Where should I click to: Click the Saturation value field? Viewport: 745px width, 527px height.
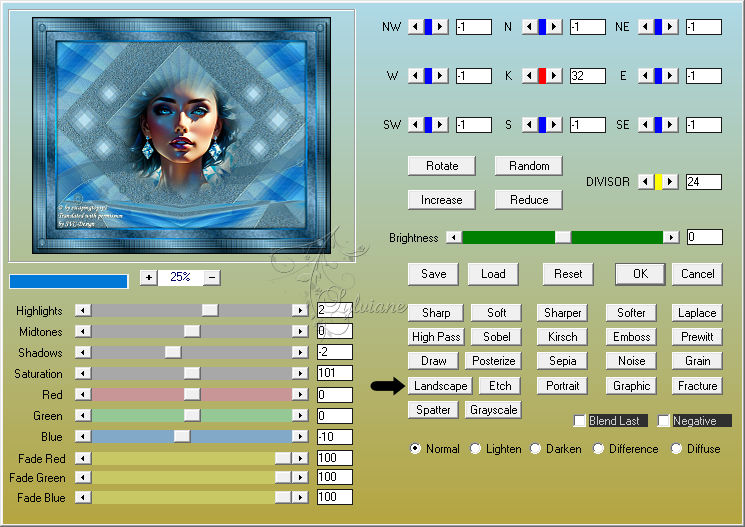(335, 373)
